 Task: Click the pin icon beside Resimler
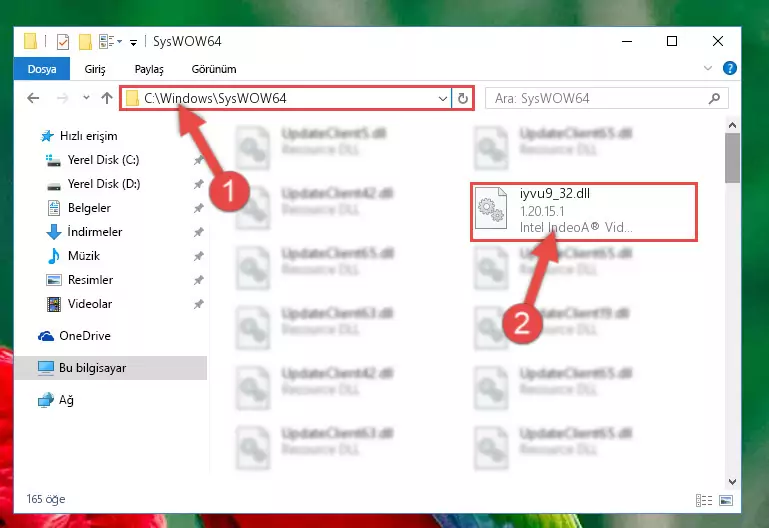198,280
